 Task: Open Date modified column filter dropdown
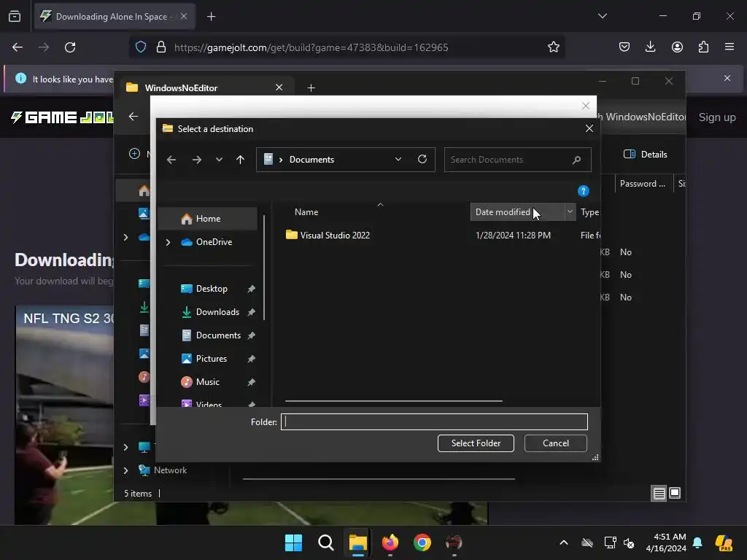(x=570, y=212)
